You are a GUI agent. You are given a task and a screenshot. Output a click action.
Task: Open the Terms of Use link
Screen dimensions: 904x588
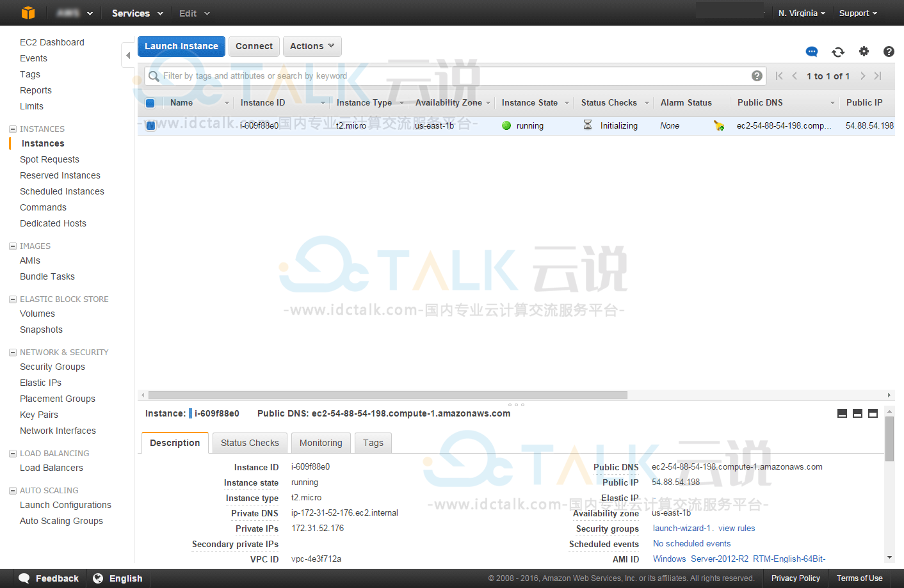[859, 578]
